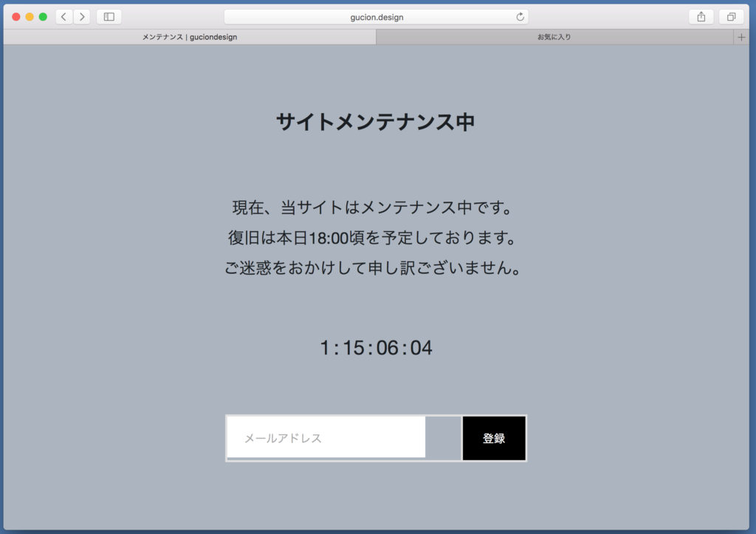Minimize the window with the yellow button

coord(30,17)
